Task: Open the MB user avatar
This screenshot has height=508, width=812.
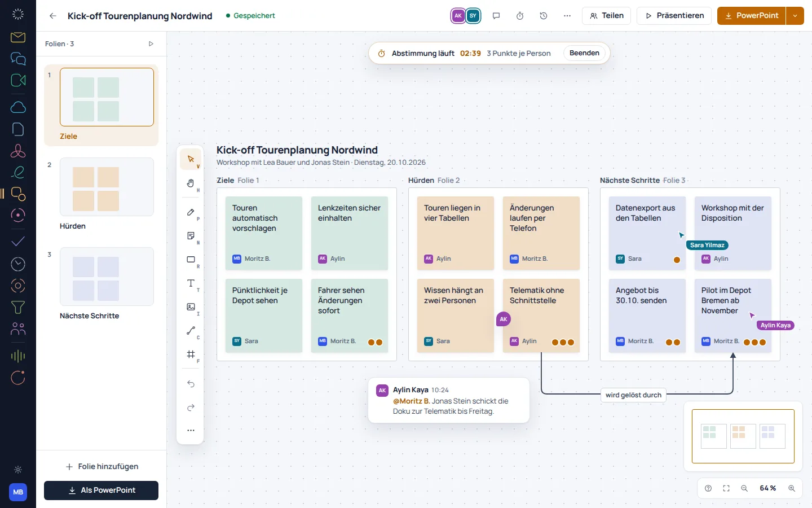Action: (x=18, y=492)
